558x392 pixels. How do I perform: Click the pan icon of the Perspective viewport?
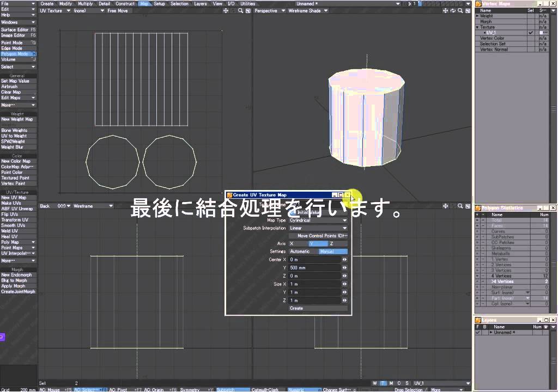pos(445,11)
